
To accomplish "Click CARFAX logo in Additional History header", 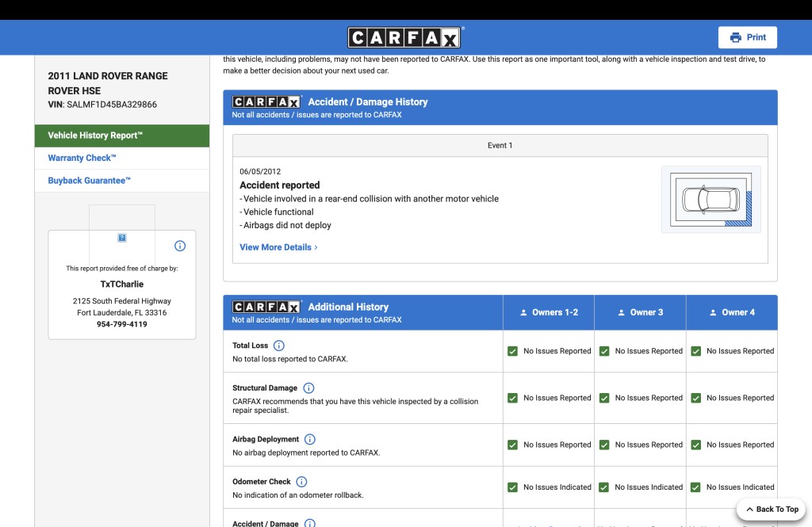I will click(266, 307).
